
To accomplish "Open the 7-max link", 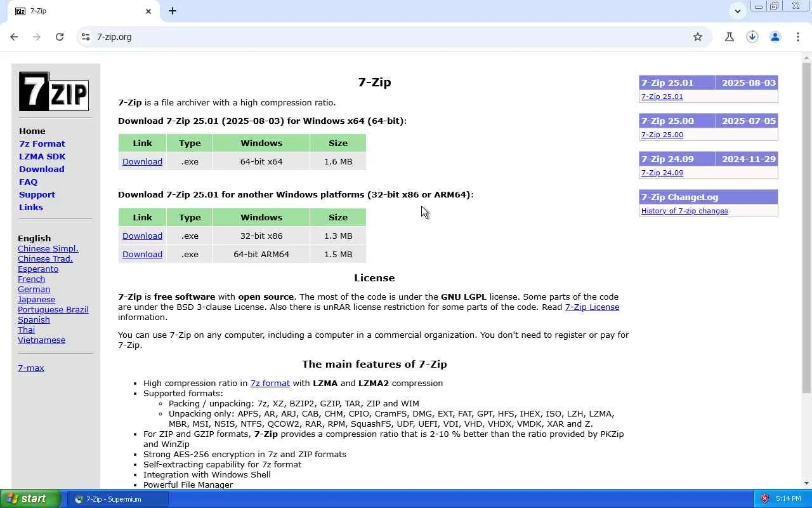I will pyautogui.click(x=31, y=368).
